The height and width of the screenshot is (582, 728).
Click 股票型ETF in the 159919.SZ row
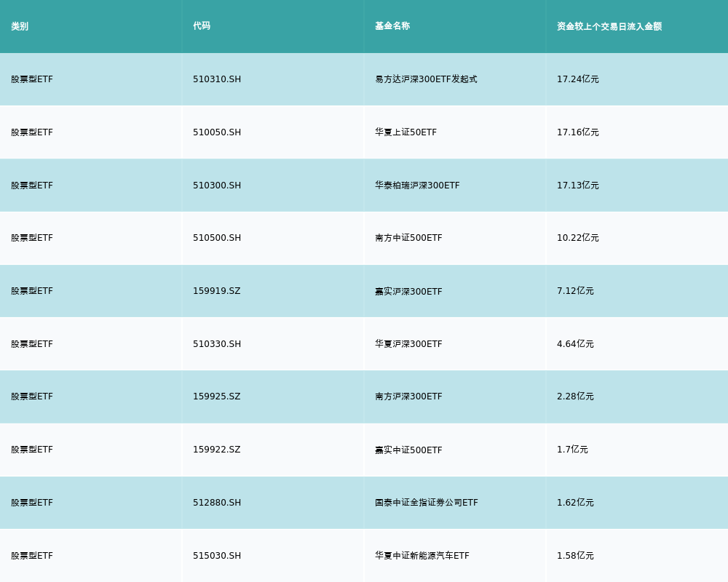32,291
